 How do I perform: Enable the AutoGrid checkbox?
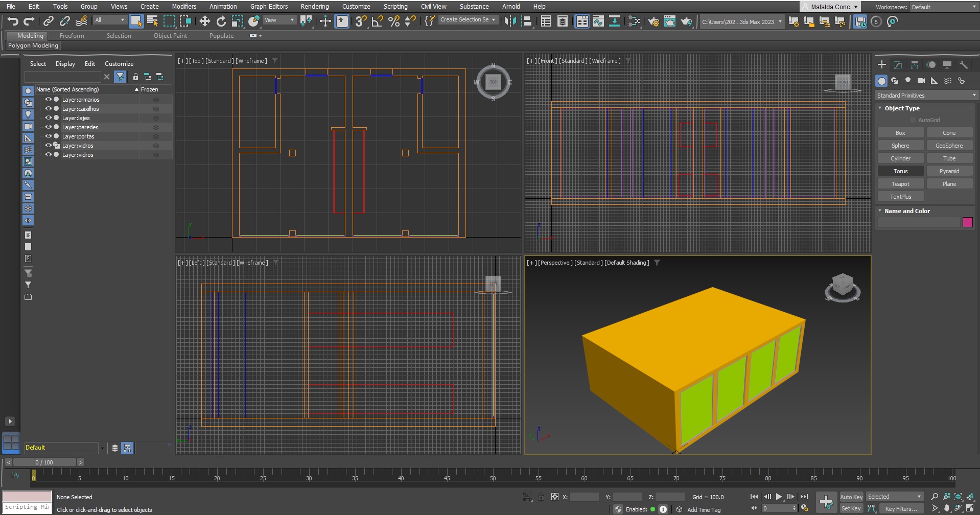pos(913,120)
